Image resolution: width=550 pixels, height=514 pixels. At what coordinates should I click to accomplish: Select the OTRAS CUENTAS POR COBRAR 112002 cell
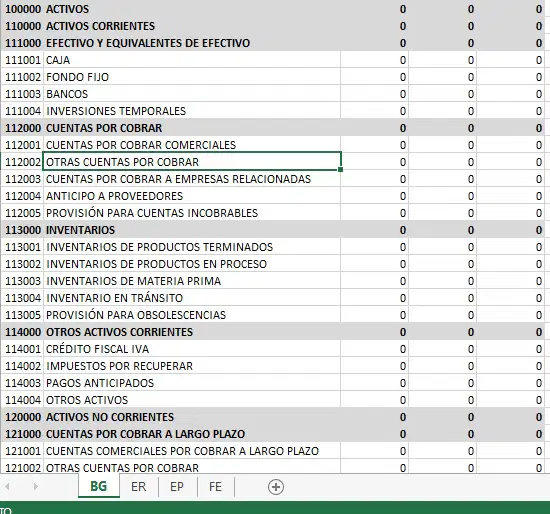[x=192, y=162]
